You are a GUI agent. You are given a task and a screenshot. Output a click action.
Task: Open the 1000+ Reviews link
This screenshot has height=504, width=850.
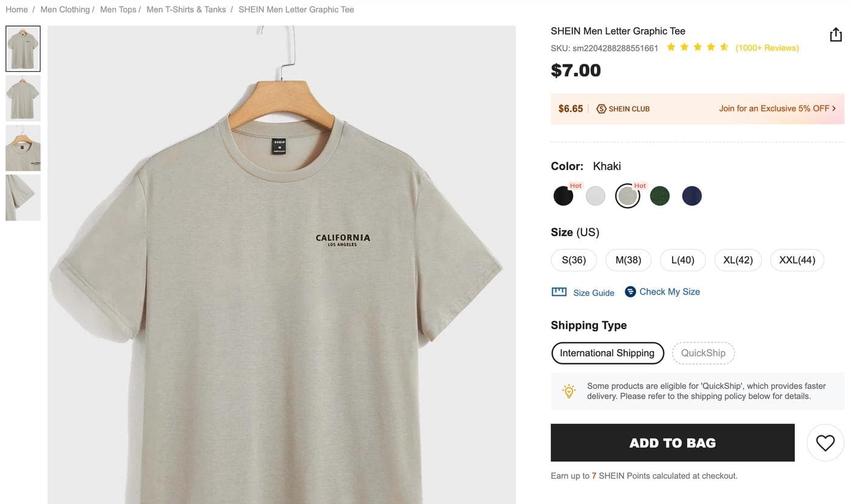767,47
